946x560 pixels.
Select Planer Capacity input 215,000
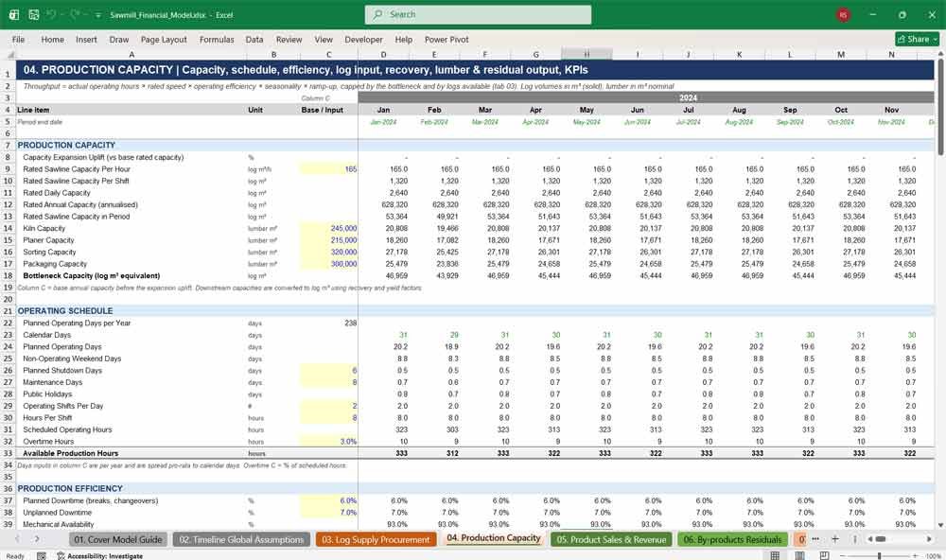coord(329,240)
